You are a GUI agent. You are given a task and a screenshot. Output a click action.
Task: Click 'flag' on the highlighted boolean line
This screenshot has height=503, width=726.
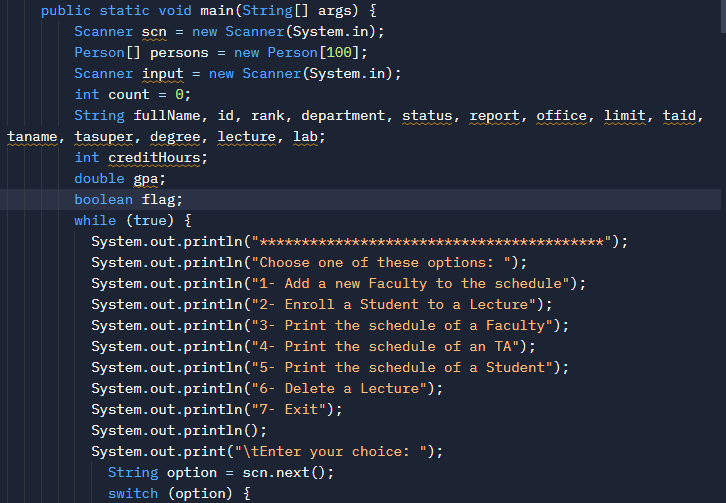158,200
